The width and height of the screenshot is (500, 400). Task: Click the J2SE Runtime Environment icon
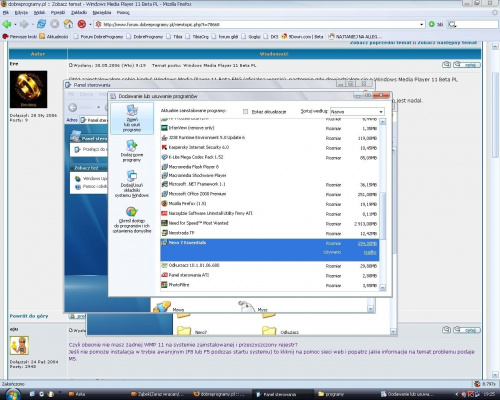164,138
